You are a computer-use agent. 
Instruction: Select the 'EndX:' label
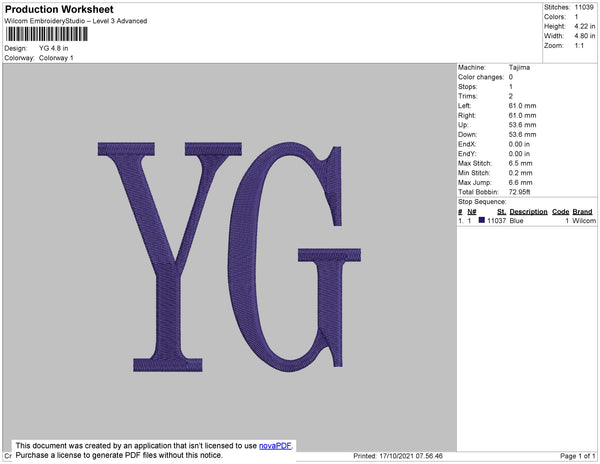[467, 144]
